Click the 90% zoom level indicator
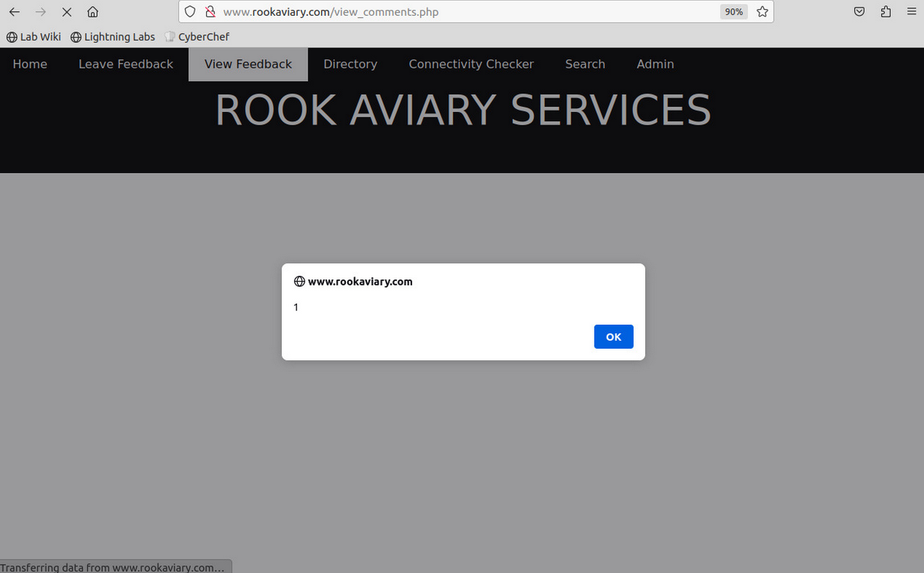The image size is (924, 573). coord(733,12)
